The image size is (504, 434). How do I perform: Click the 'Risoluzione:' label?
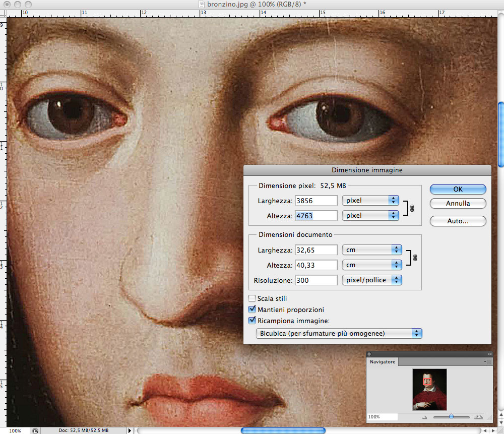tap(273, 280)
